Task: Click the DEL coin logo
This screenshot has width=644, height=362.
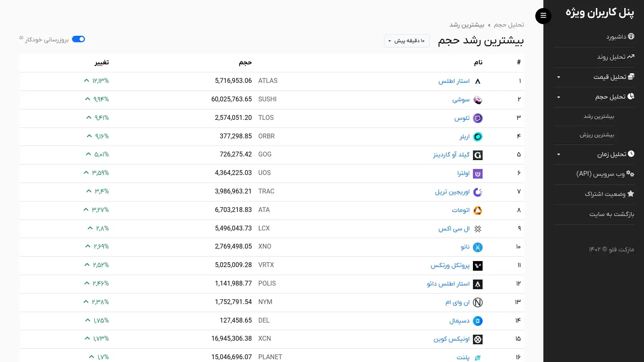Action: click(x=478, y=321)
